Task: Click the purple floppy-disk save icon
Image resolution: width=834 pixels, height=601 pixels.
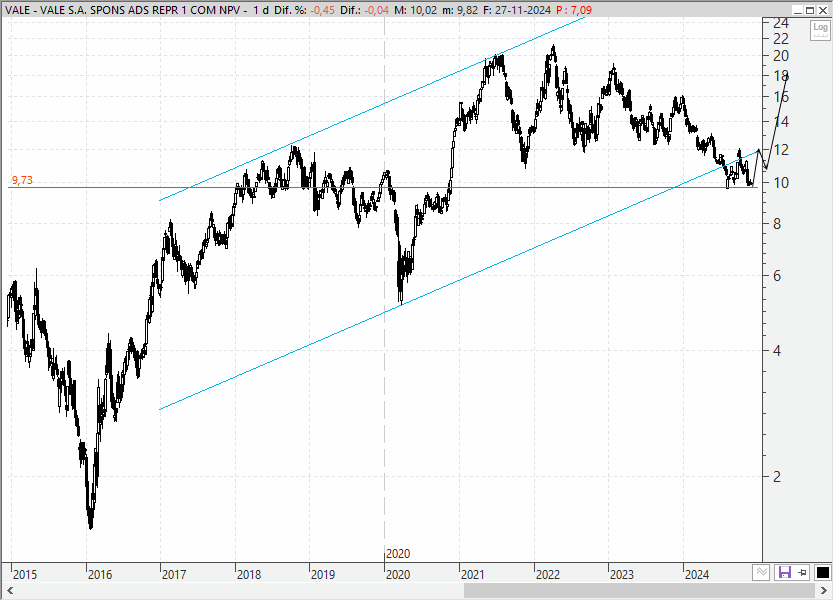Action: point(784,572)
